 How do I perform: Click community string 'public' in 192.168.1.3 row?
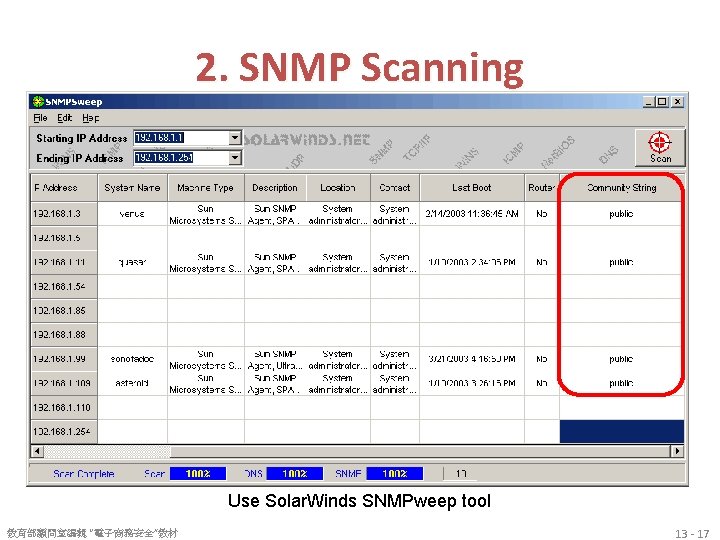click(x=621, y=214)
